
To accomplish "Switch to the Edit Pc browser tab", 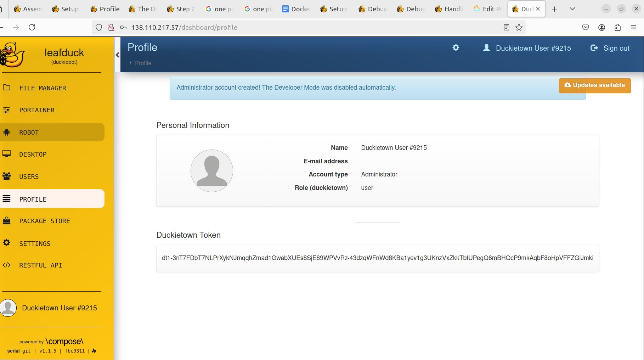I will coord(488,9).
